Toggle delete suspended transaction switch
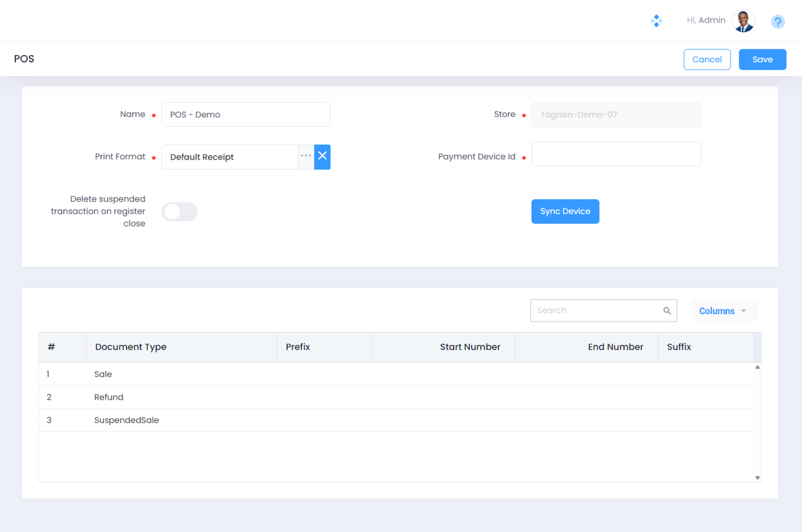Image resolution: width=802 pixels, height=532 pixels. coord(179,212)
